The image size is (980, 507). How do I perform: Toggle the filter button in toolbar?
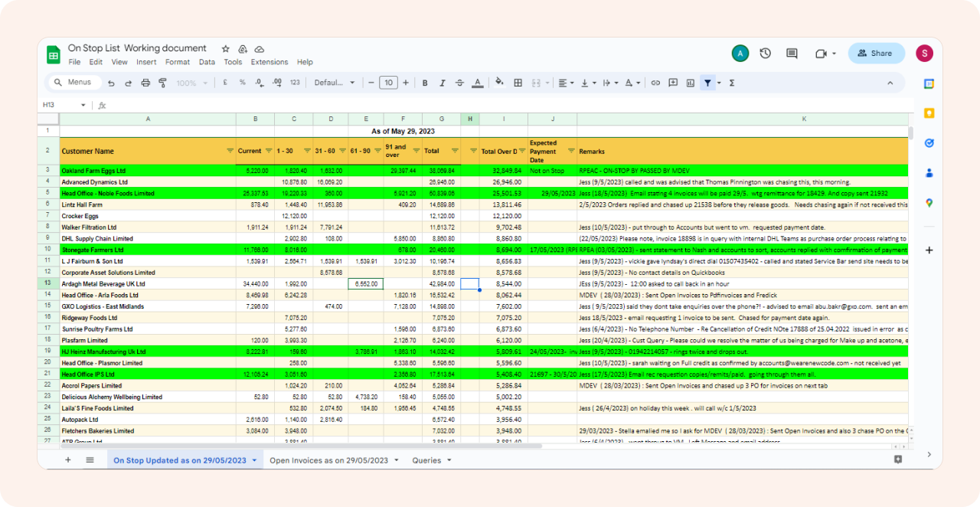(707, 83)
